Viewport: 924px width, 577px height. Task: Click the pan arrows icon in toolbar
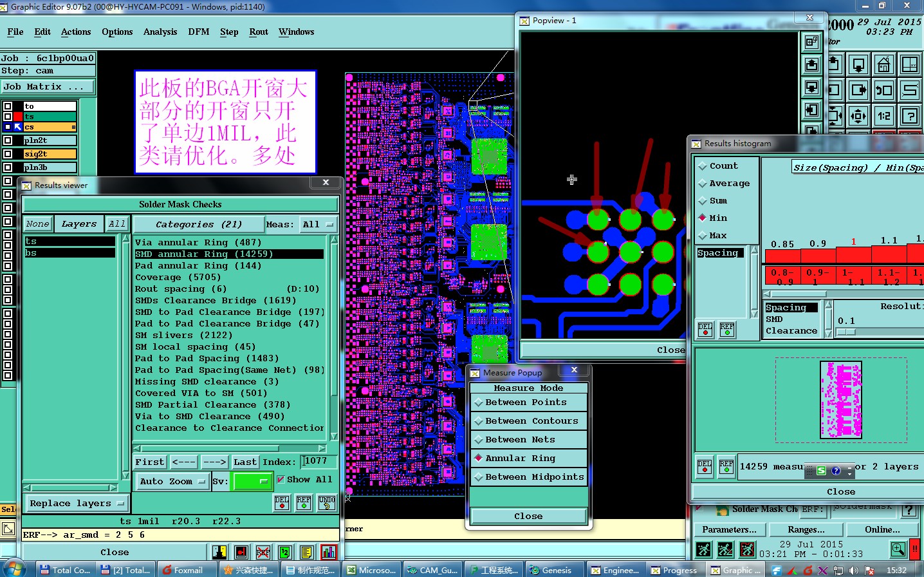858,116
